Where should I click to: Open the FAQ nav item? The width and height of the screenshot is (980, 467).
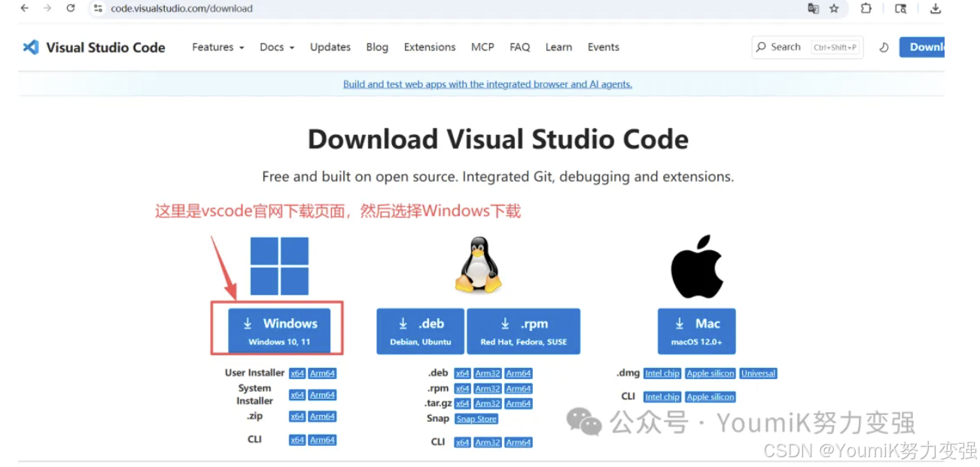520,47
